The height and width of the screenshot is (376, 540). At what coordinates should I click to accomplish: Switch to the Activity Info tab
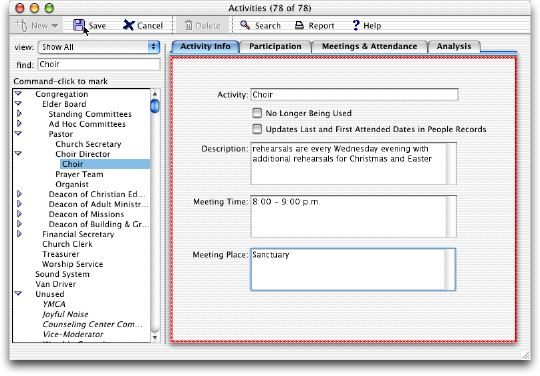[x=205, y=46]
